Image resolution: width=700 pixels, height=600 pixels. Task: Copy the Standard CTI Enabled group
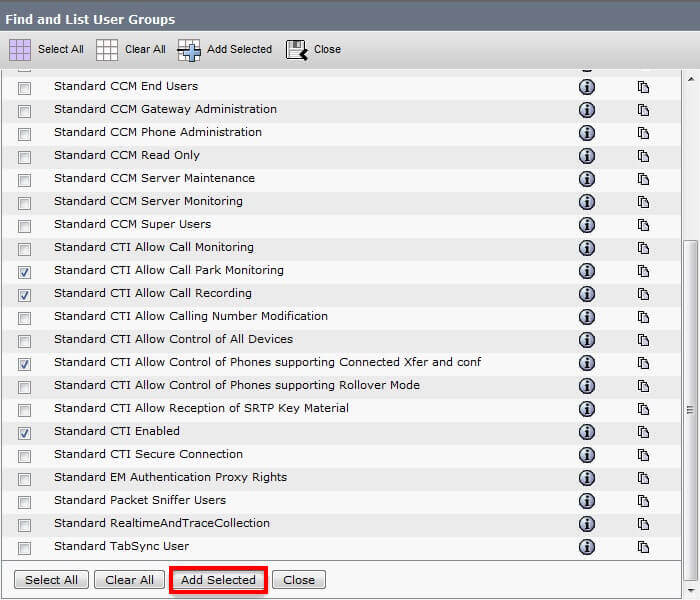(643, 432)
